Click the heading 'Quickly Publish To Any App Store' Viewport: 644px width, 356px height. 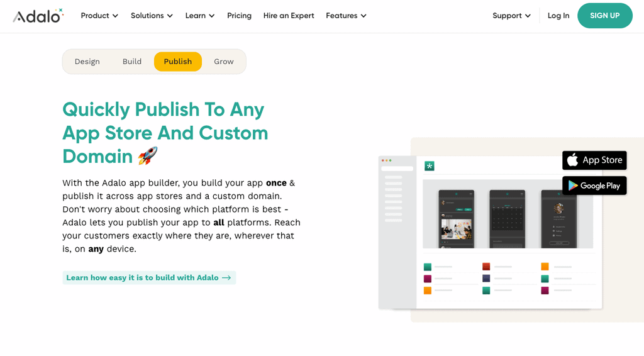[165, 133]
